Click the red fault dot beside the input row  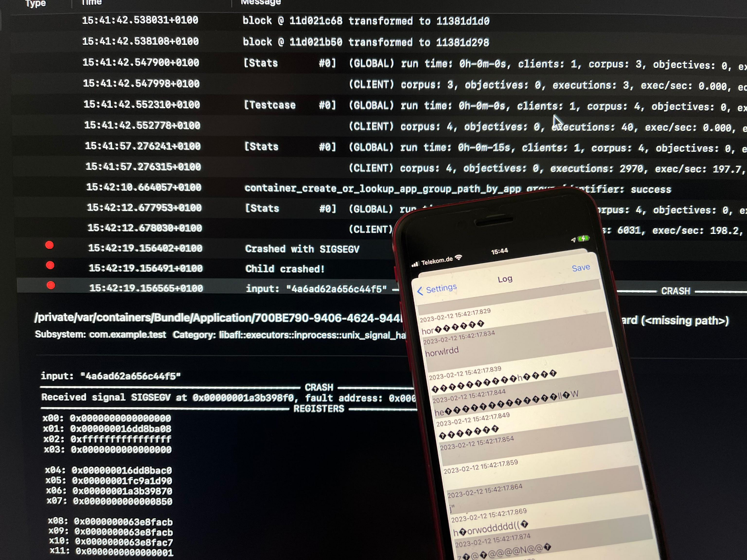pyautogui.click(x=51, y=285)
